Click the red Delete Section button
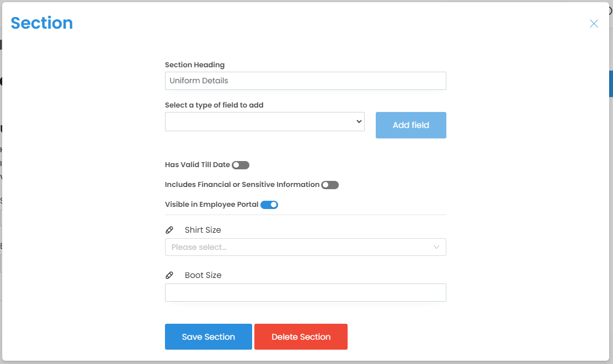 click(301, 337)
